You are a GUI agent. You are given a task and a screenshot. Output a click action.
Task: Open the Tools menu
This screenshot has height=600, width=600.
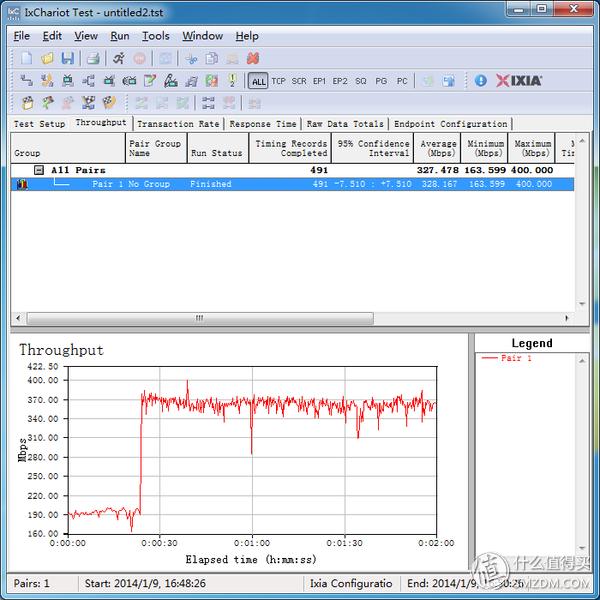[155, 36]
